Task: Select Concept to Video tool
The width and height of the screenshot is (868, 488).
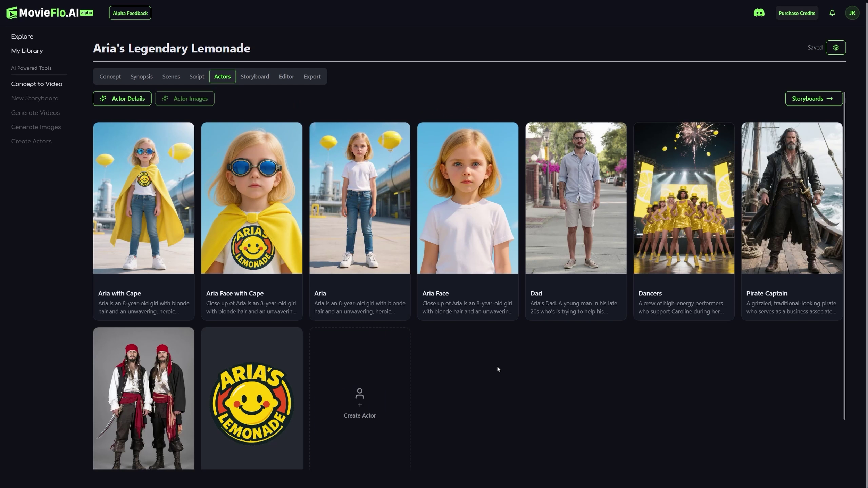Action: (x=37, y=84)
